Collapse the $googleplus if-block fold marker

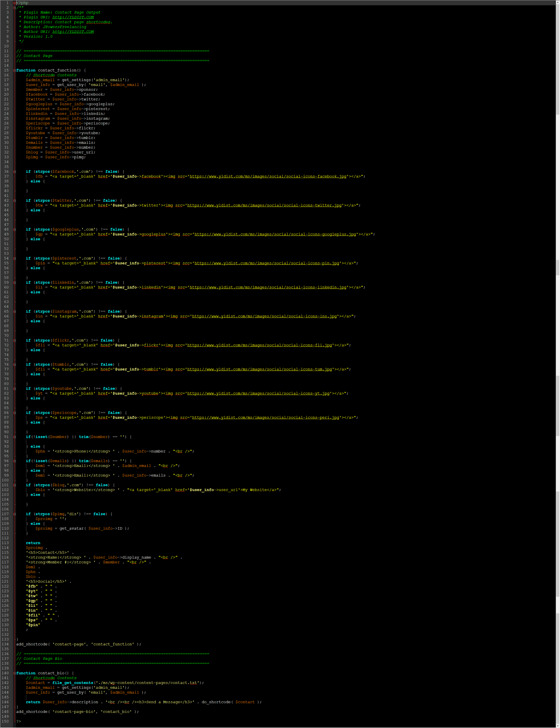point(15,230)
